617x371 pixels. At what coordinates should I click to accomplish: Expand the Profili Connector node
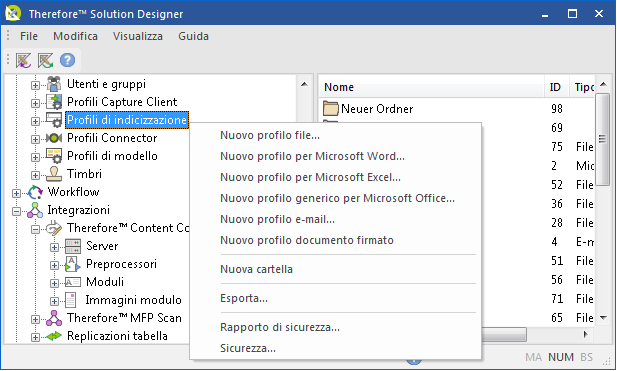(x=35, y=139)
